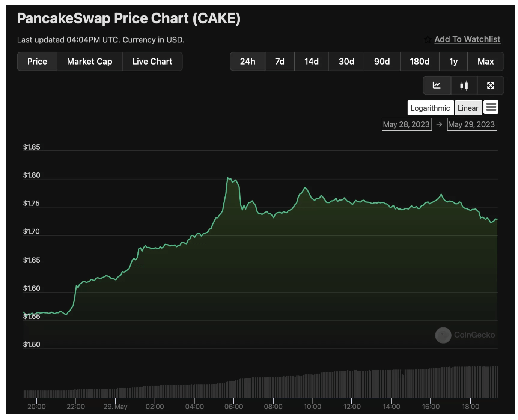This screenshot has width=518, height=420.
Task: Click Add To Watchlist link
Action: [x=467, y=39]
